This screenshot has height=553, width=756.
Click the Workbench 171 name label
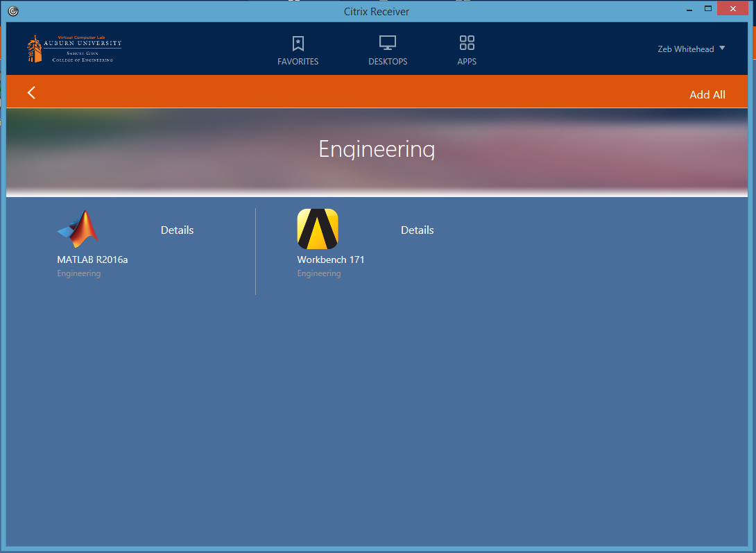330,260
